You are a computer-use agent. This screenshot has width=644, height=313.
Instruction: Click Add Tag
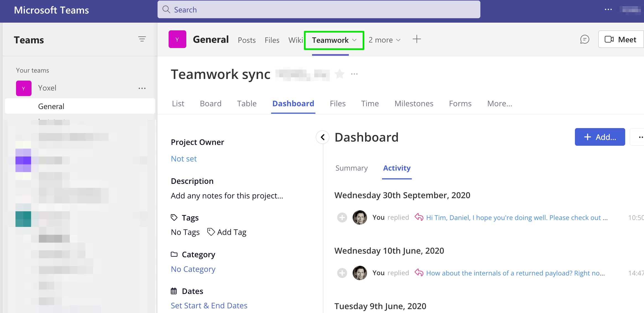tap(227, 232)
